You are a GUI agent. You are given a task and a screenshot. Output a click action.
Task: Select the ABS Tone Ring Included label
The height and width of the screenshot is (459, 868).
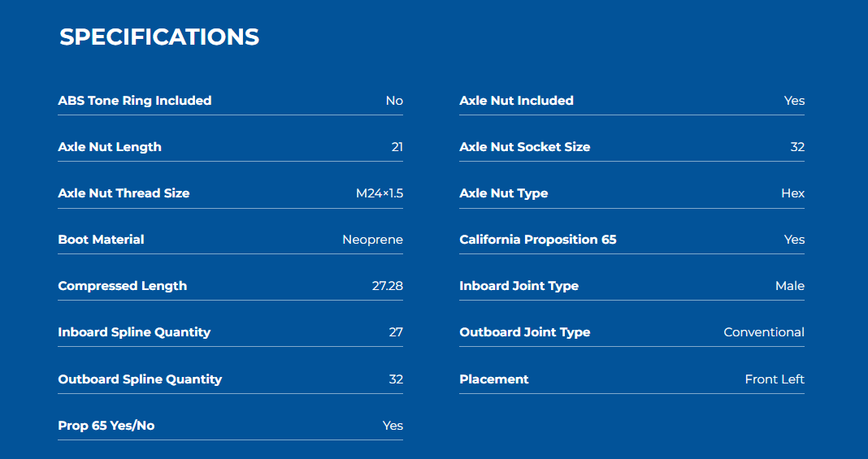point(135,101)
